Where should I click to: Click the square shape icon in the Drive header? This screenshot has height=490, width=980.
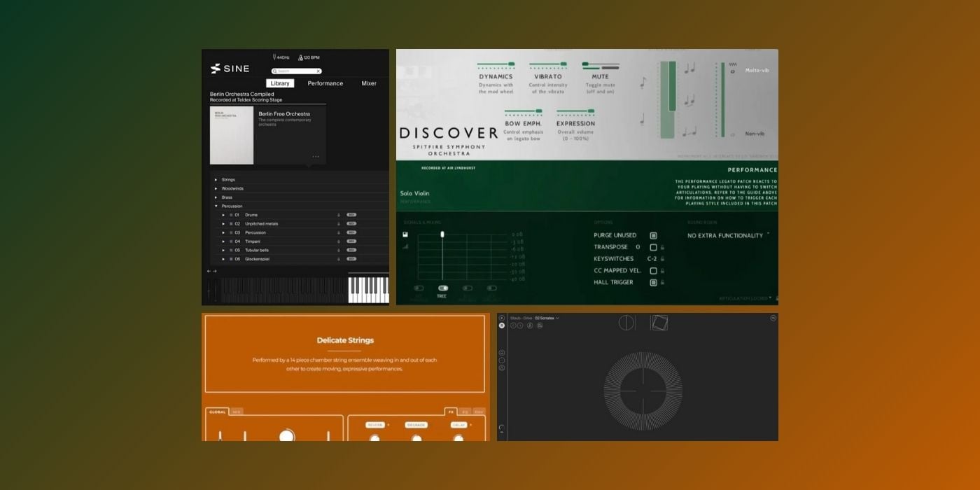(x=660, y=323)
